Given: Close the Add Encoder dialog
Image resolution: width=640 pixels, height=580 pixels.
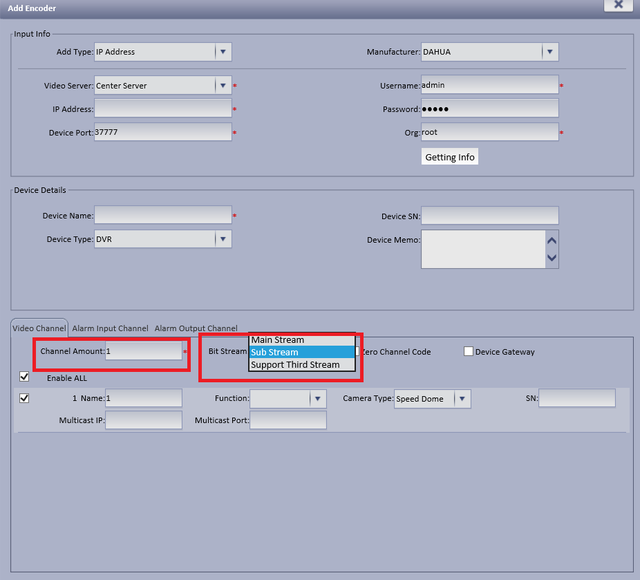Looking at the screenshot, I should click(618, 5).
